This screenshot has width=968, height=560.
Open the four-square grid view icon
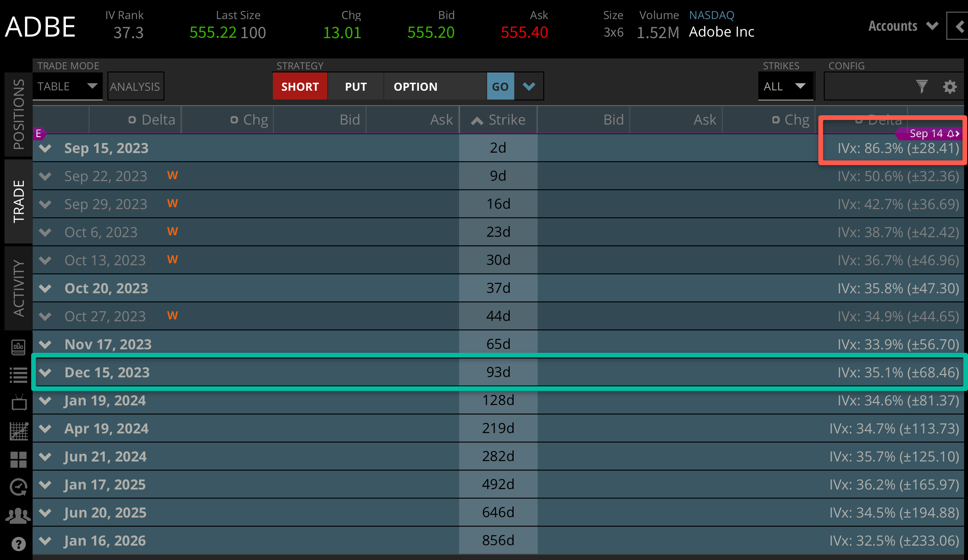18,460
